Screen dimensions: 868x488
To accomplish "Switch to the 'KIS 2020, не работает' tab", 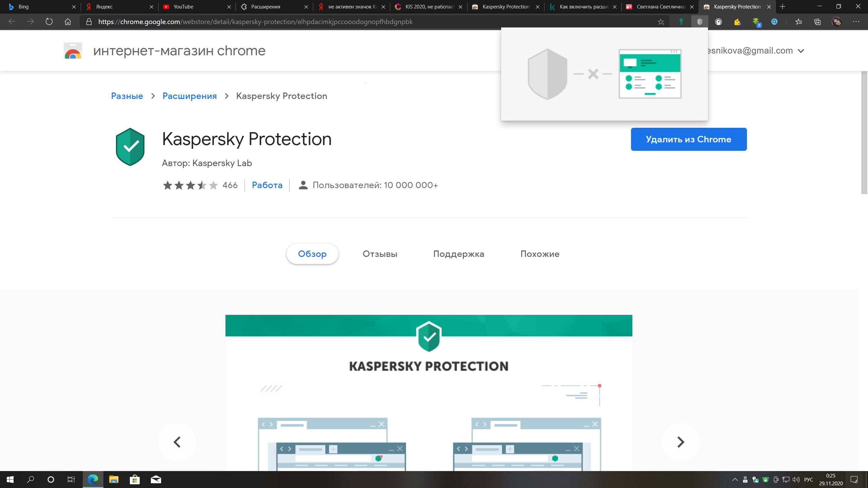I will pos(428,7).
